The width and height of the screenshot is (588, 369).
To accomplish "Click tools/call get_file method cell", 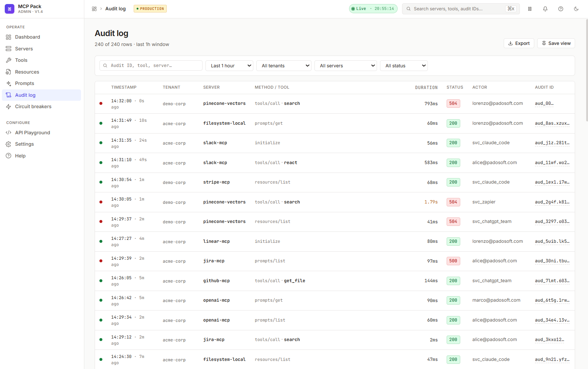I will 280,281.
